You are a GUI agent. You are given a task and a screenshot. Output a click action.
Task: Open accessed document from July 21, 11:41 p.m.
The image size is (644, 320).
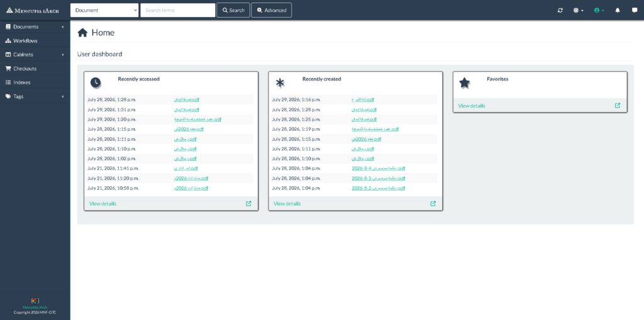pyautogui.click(x=186, y=168)
